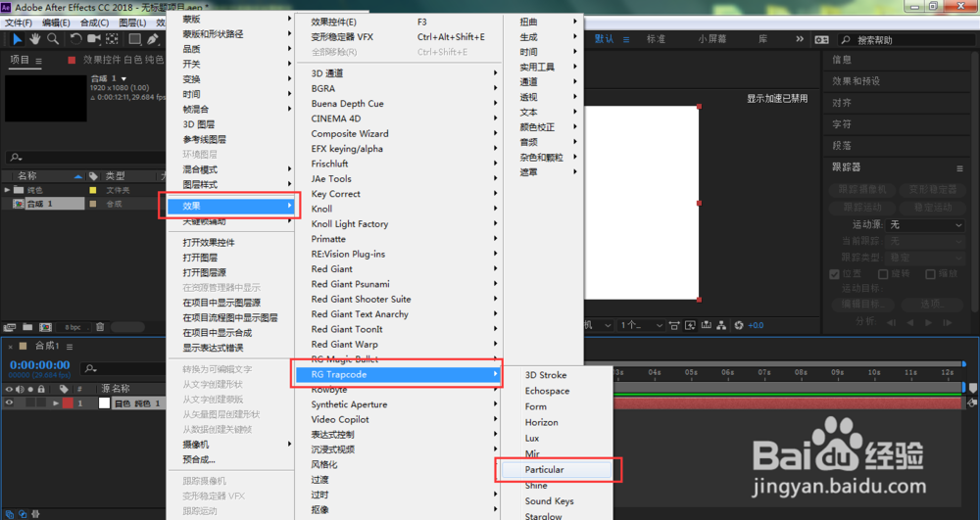Image resolution: width=980 pixels, height=520 pixels.
Task: Open the 信息 panel
Action: click(841, 60)
